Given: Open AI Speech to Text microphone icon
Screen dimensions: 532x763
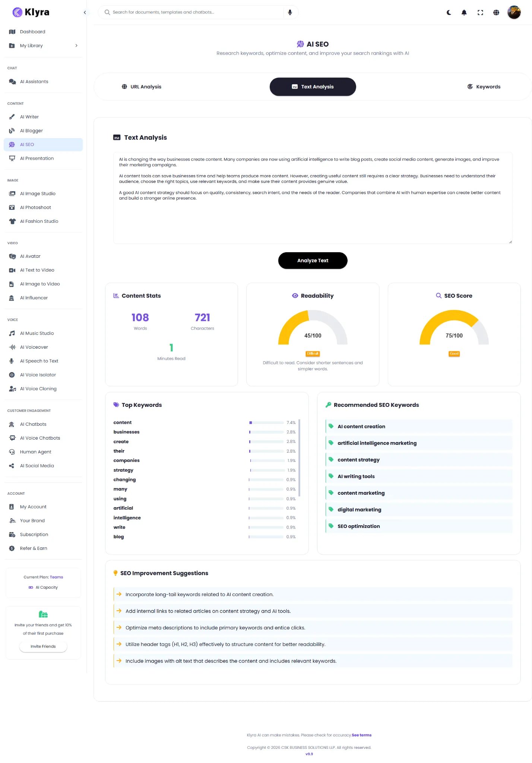Looking at the screenshot, I should click(12, 361).
